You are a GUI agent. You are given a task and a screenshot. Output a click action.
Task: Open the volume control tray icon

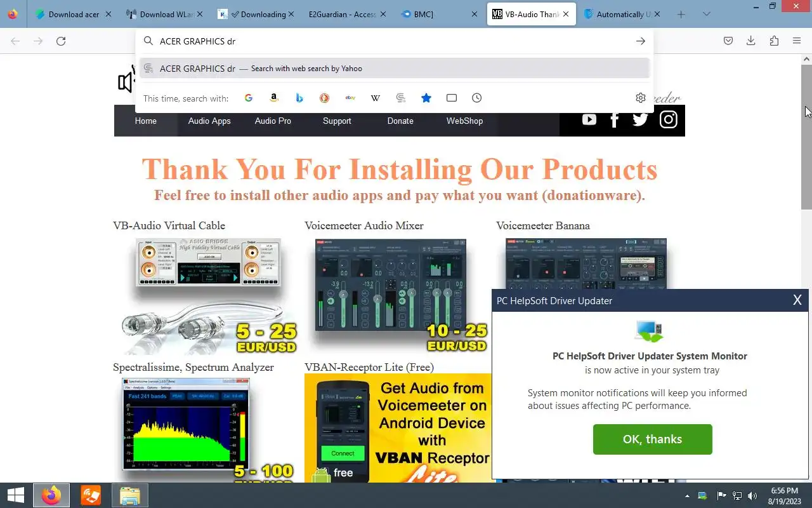click(x=752, y=496)
